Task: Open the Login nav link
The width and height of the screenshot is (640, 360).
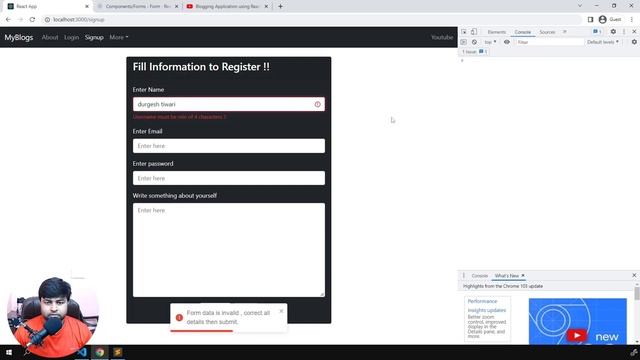Action: 71,37
